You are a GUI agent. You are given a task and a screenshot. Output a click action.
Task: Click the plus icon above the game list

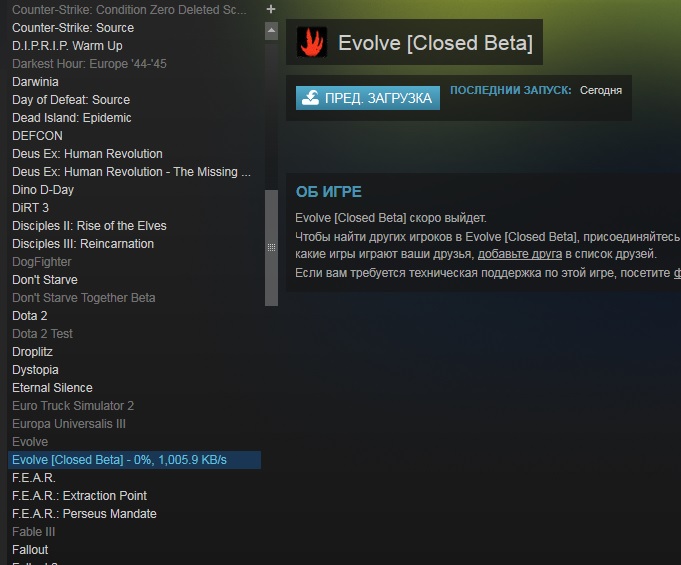pyautogui.click(x=271, y=9)
